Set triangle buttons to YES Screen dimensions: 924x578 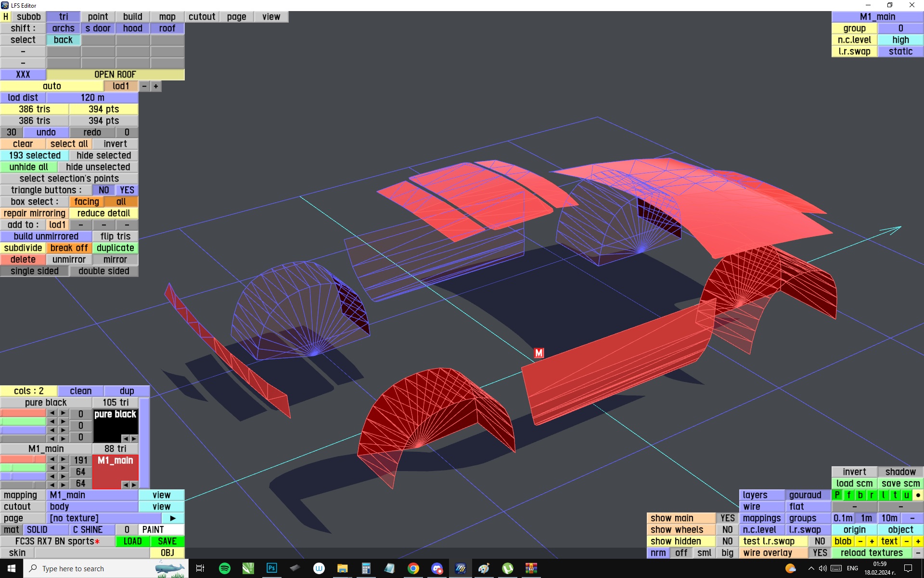point(127,190)
